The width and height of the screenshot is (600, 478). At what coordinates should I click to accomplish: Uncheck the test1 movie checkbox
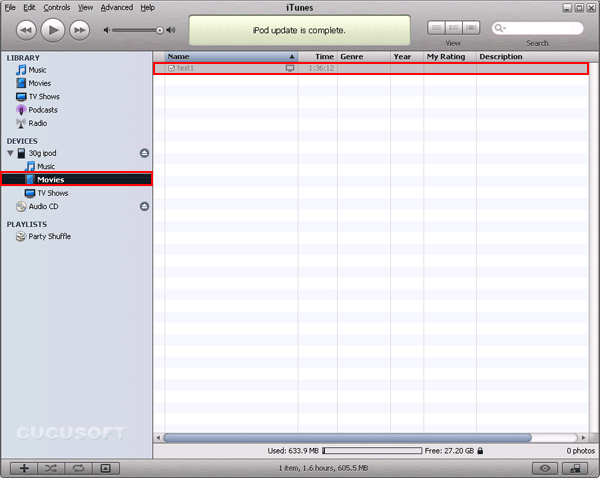pyautogui.click(x=171, y=68)
